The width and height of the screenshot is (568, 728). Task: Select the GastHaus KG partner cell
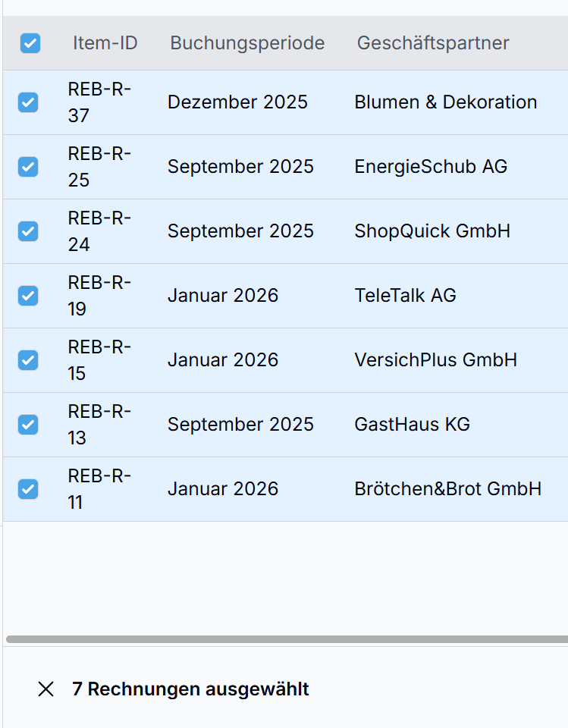tap(412, 425)
